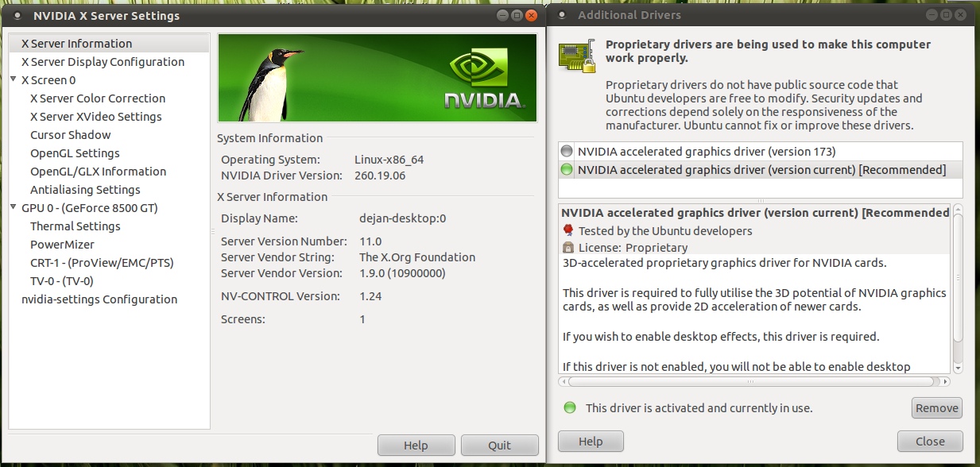Click scroll down arrow in driver description
The height and width of the screenshot is (467, 980).
(x=958, y=369)
